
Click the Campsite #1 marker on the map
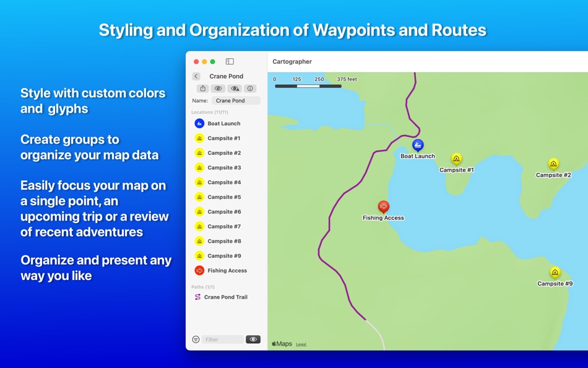tap(457, 160)
